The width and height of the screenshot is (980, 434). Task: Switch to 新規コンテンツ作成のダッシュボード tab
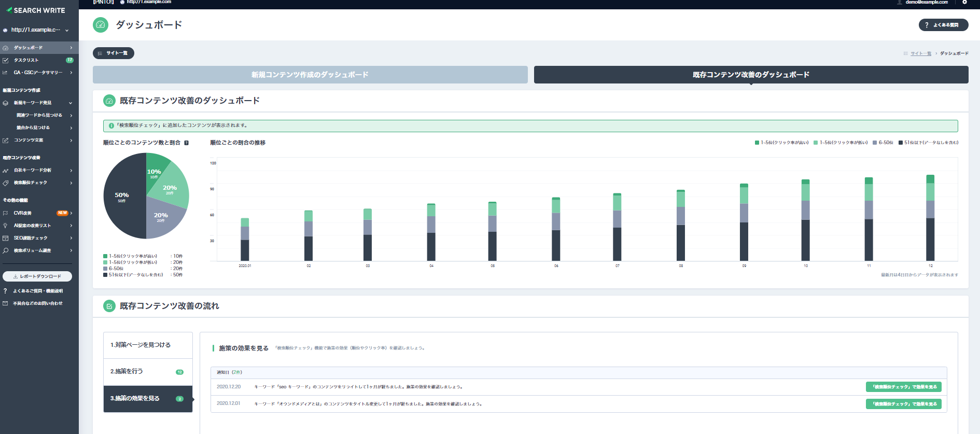click(310, 75)
